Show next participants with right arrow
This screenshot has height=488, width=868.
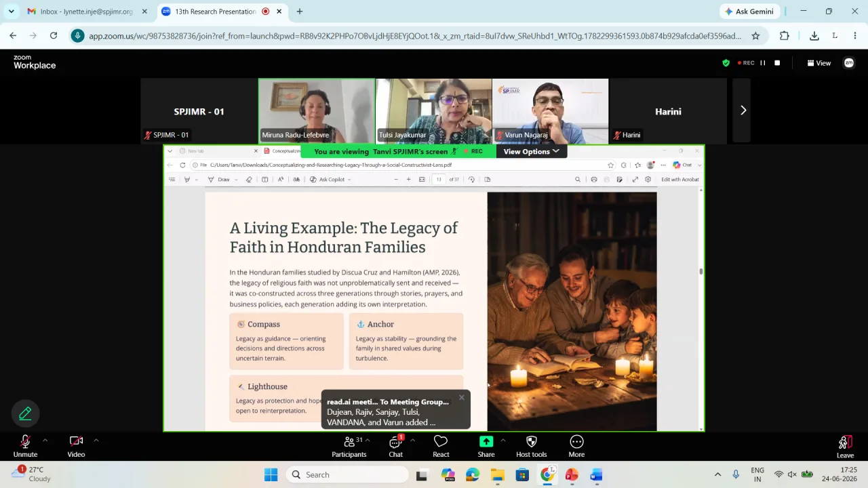tap(743, 110)
